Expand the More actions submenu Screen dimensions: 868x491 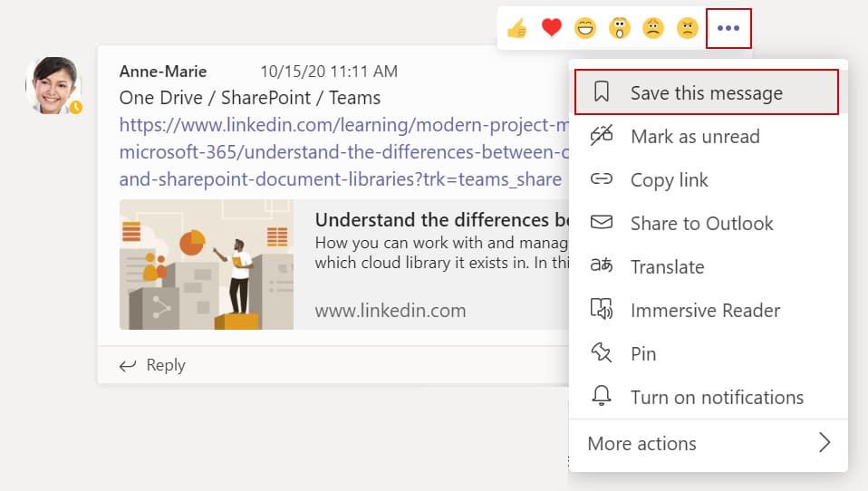(708, 443)
